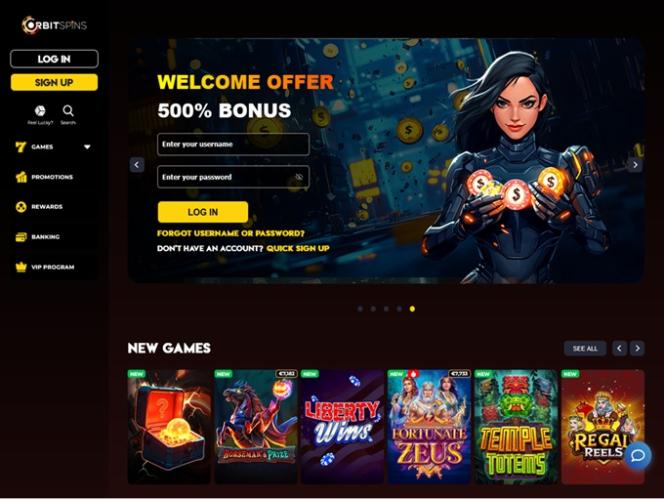Select the first carousel dot indicator
This screenshot has width=664, height=499.
pos(360,309)
